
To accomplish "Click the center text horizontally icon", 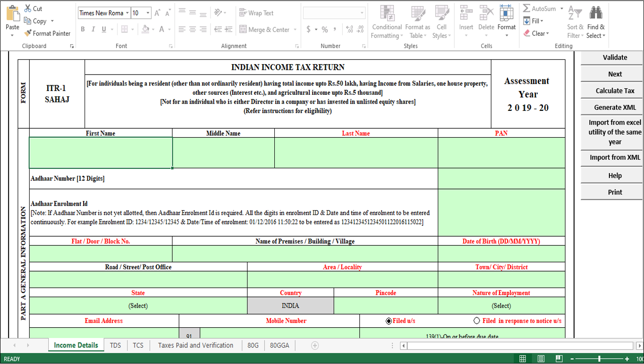I will pyautogui.click(x=192, y=29).
